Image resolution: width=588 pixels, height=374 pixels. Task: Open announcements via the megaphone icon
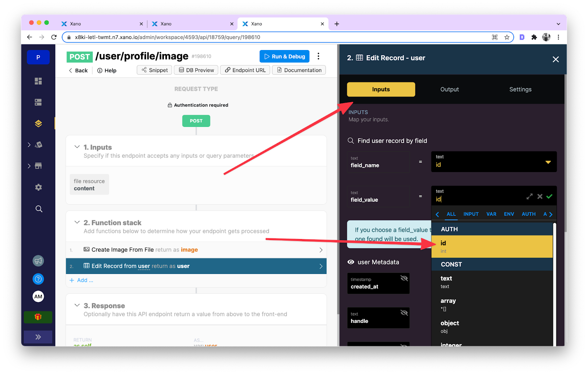(x=38, y=261)
